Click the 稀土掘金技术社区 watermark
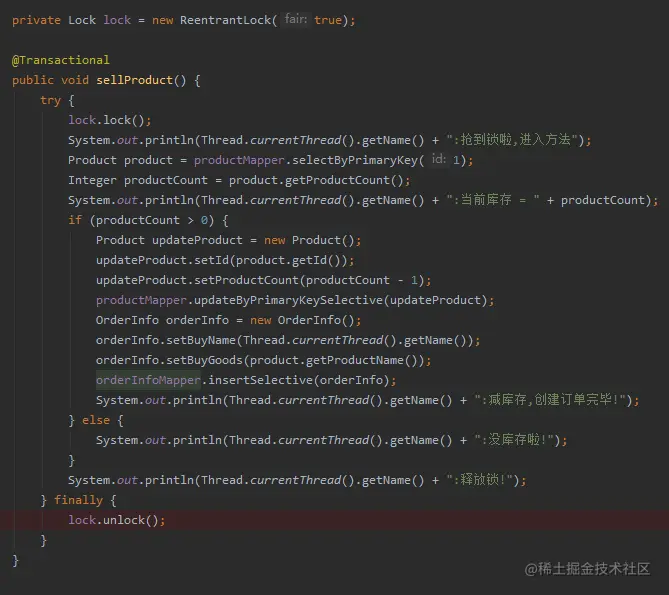Image resolution: width=669 pixels, height=595 pixels. point(587,569)
